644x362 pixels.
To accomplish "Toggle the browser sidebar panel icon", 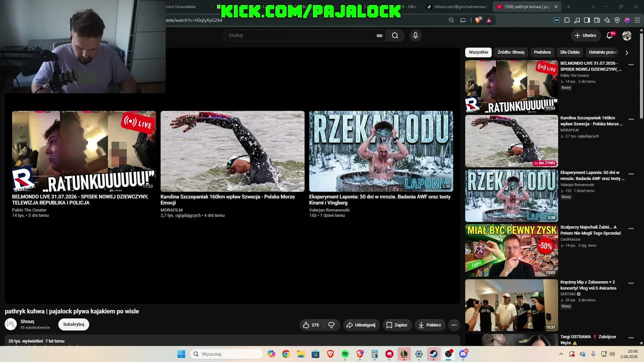I will (587, 20).
